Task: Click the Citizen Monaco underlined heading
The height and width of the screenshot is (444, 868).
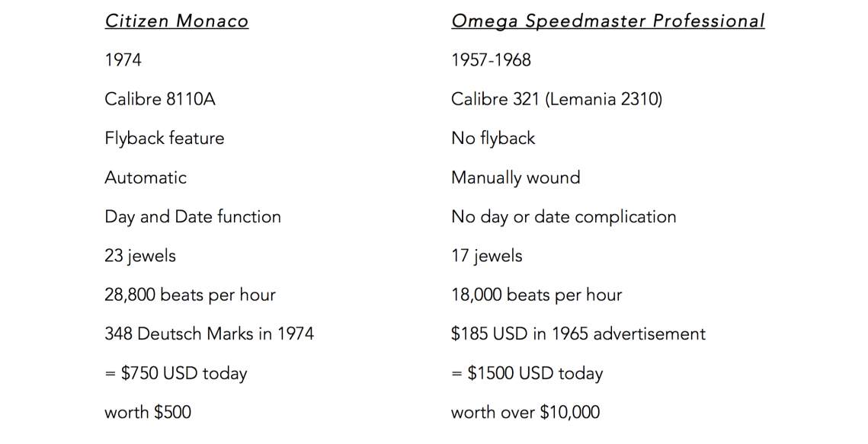Action: point(177,21)
